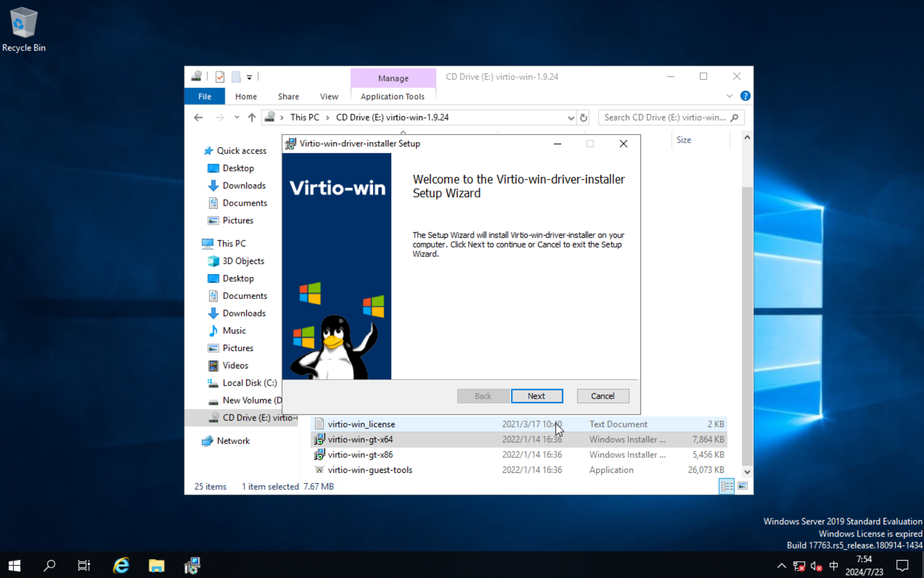Switch to large icons view layout

coord(743,486)
